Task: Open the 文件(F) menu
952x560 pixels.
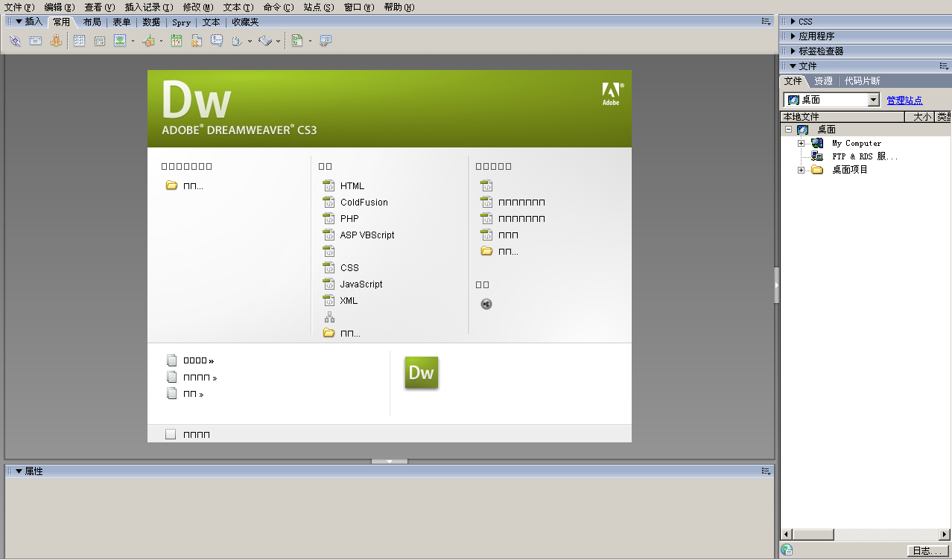Action: click(19, 7)
